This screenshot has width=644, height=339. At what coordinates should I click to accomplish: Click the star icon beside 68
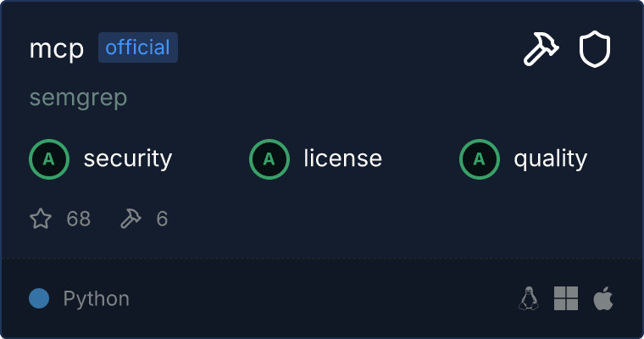pyautogui.click(x=41, y=220)
